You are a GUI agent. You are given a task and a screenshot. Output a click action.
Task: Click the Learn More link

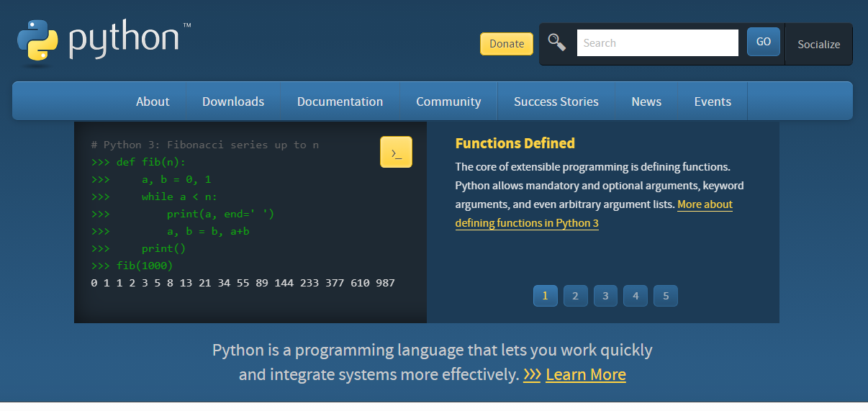click(586, 374)
